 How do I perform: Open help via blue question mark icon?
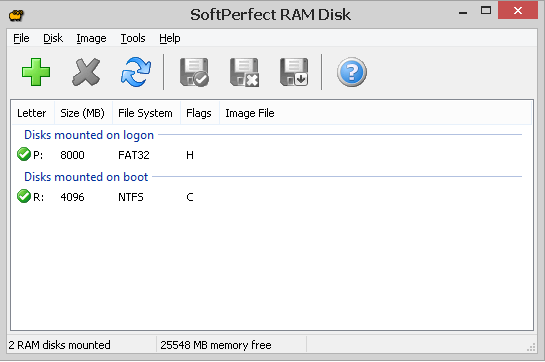[351, 72]
